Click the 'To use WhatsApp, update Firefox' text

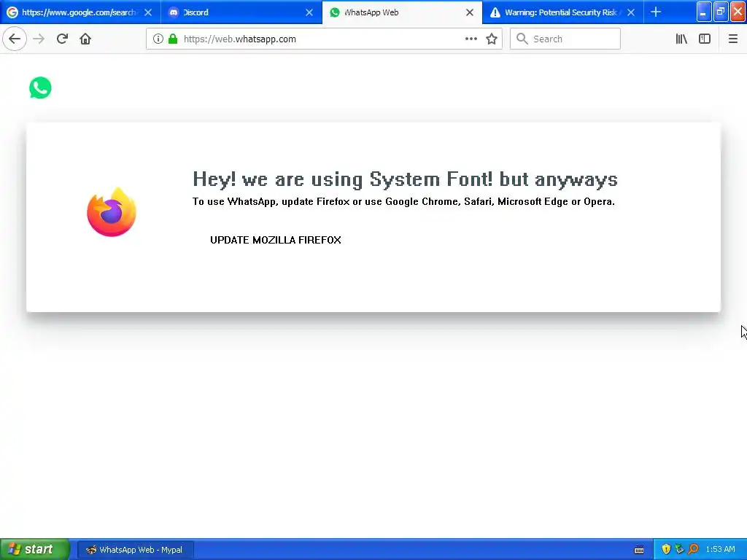(x=403, y=201)
